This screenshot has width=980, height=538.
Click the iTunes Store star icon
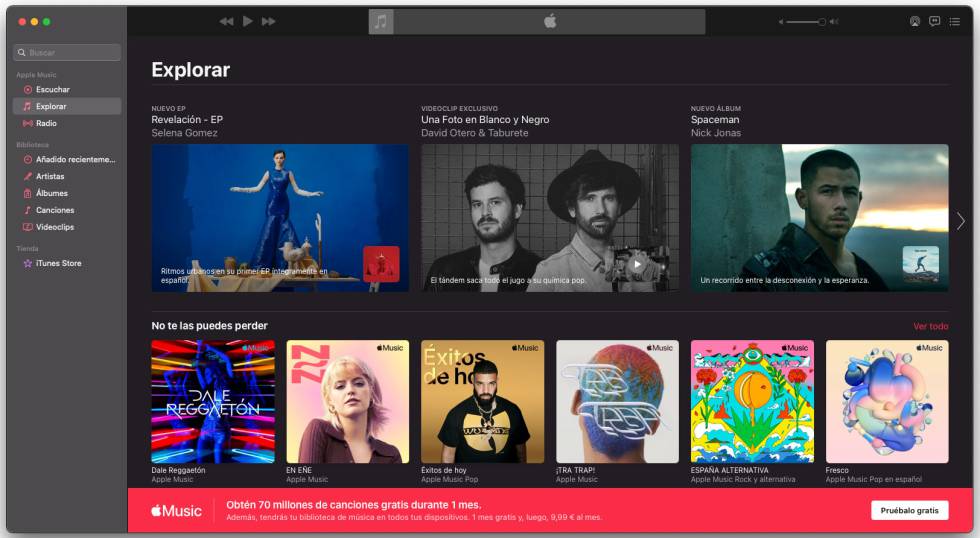coord(28,263)
